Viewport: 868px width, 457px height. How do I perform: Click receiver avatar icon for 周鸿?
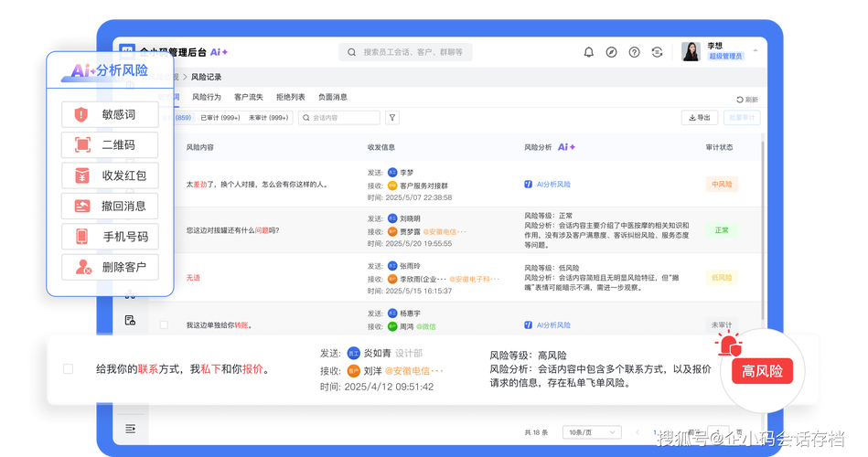tap(392, 326)
